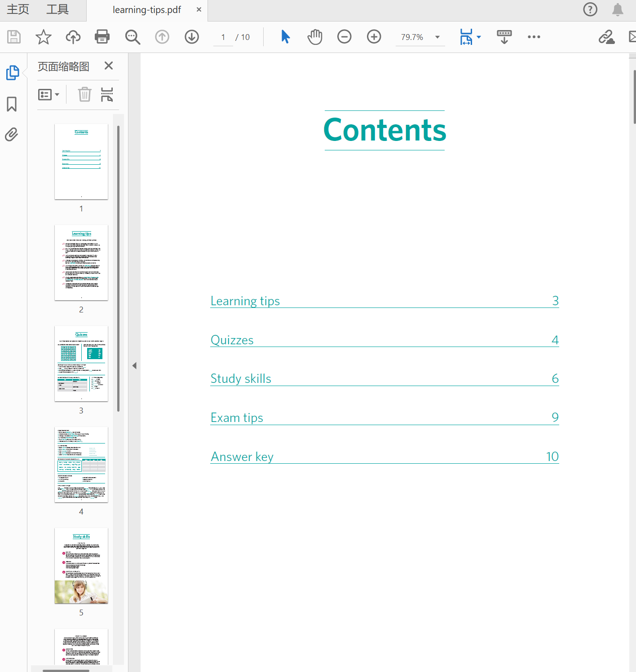Toggle the bookmarks panel icon
The image size is (636, 672).
(12, 104)
